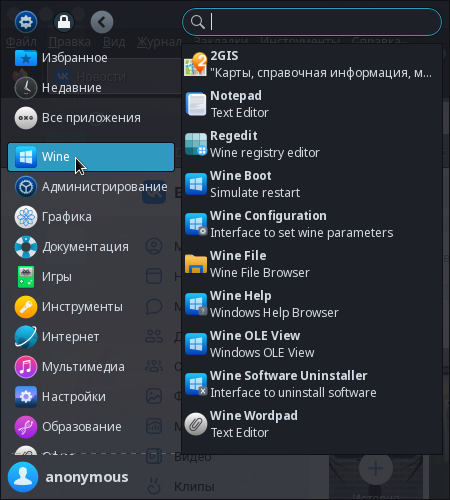Viewport: 450px width, 500px height.
Task: Click the Wine OLE View icon
Action: click(196, 344)
